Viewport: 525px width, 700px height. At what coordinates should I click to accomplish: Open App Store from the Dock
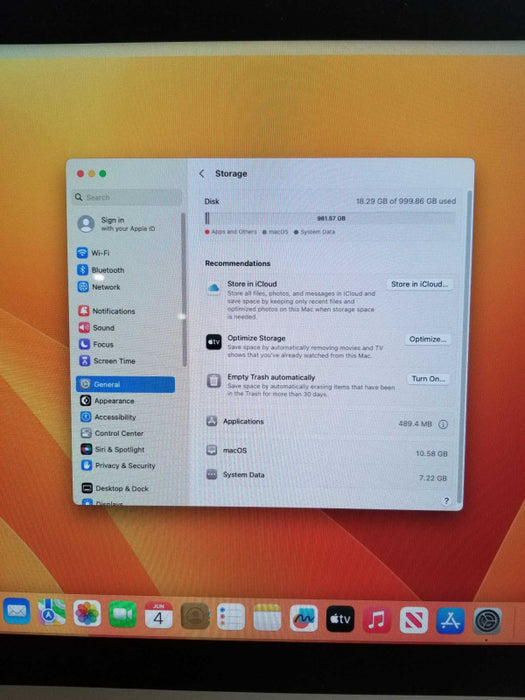point(450,621)
